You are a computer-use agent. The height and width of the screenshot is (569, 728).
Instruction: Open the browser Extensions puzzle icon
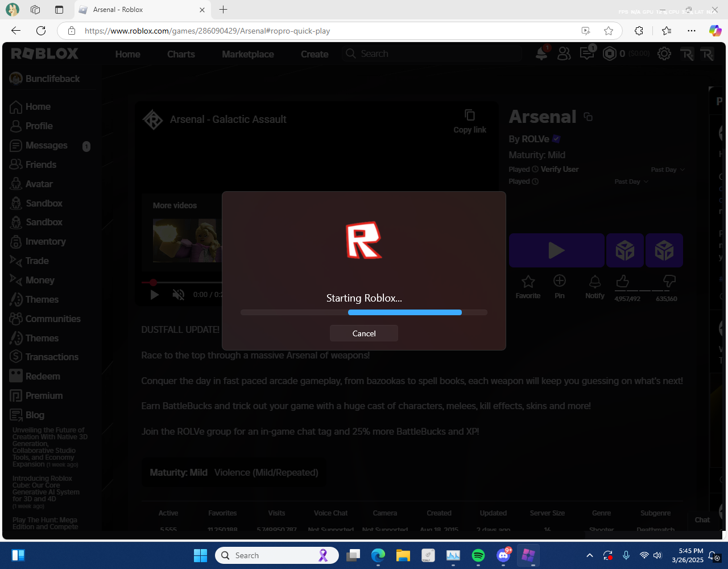[x=639, y=31]
